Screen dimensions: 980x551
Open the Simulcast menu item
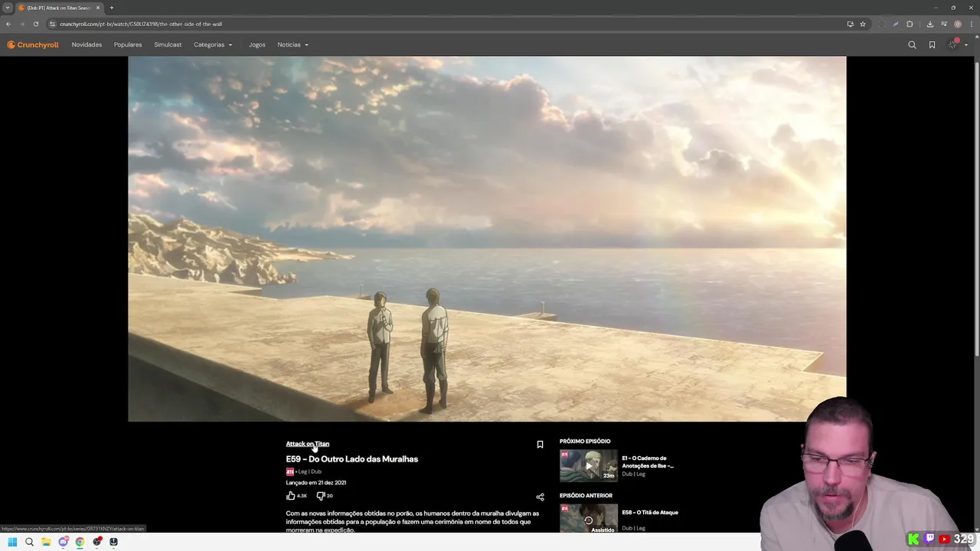(168, 44)
